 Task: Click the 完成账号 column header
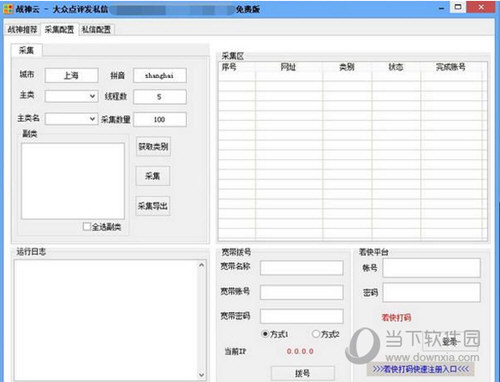click(451, 67)
